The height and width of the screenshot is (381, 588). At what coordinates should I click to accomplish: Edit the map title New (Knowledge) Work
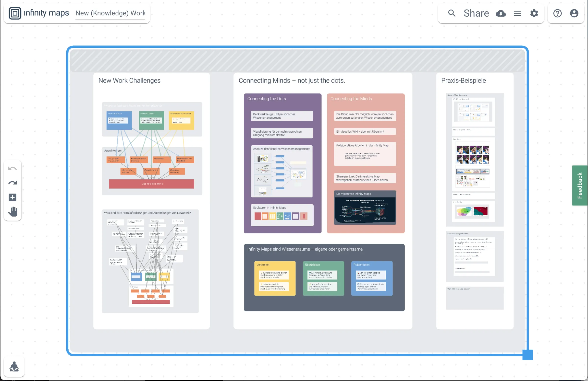[110, 13]
